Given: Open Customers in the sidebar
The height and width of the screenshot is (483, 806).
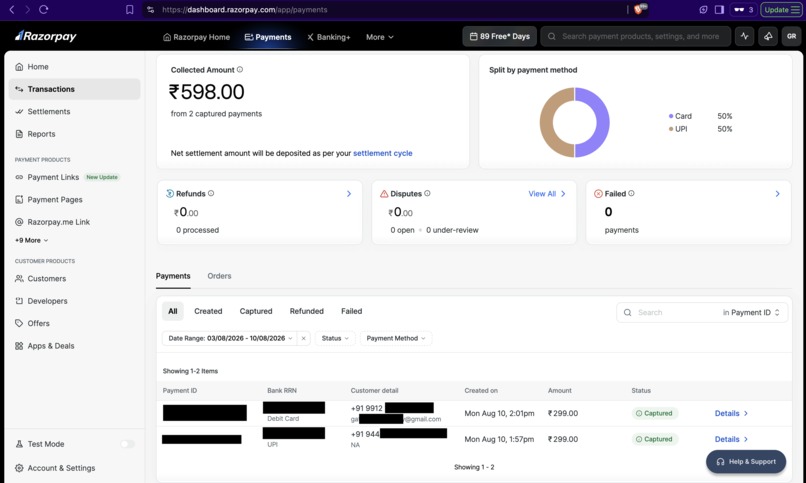Looking at the screenshot, I should click(74, 278).
